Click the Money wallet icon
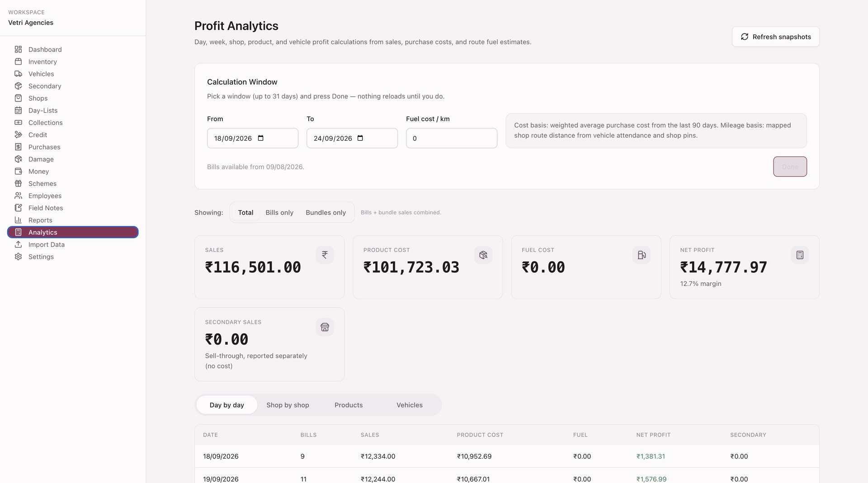868x483 pixels. (x=18, y=171)
